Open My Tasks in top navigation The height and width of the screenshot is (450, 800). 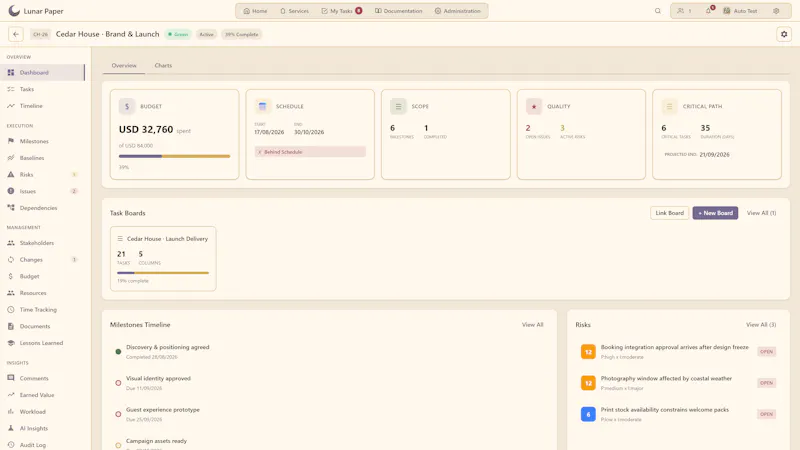341,11
